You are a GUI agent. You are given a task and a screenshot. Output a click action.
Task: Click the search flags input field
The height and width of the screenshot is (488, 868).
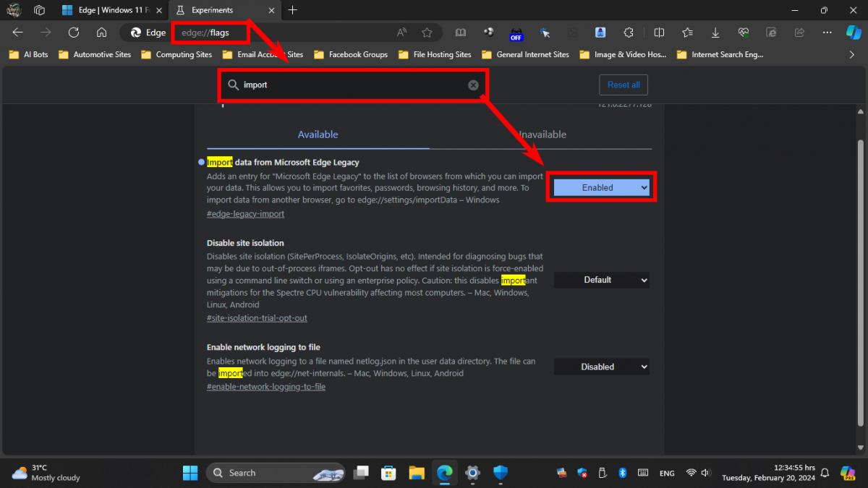coord(354,85)
